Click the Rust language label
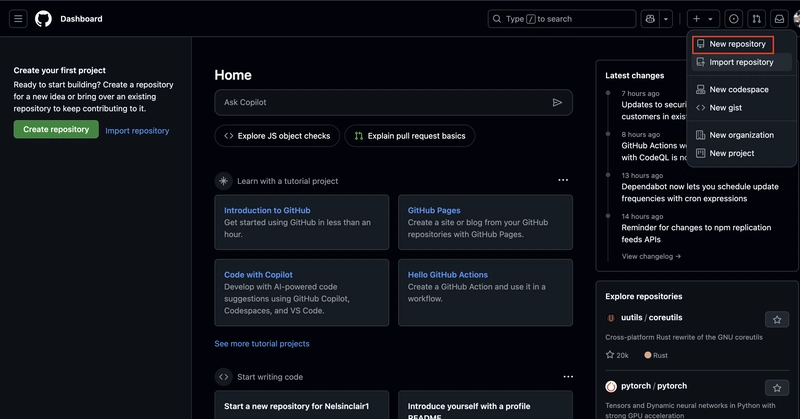 [x=656, y=355]
